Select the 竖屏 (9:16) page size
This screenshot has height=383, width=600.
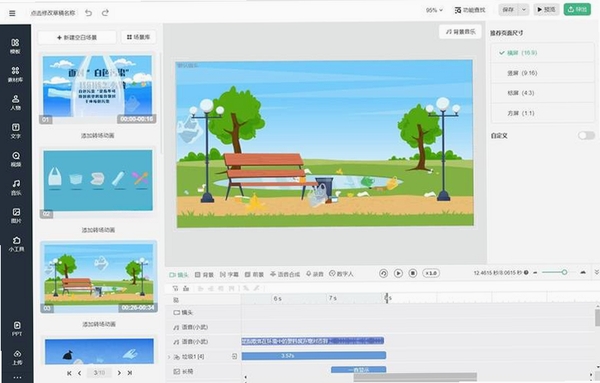543,73
